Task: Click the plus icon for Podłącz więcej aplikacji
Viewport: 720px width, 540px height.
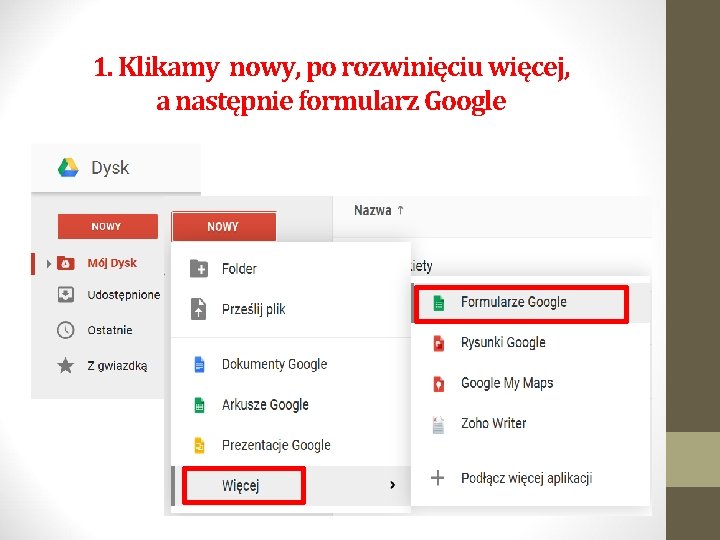Action: pyautogui.click(x=438, y=478)
